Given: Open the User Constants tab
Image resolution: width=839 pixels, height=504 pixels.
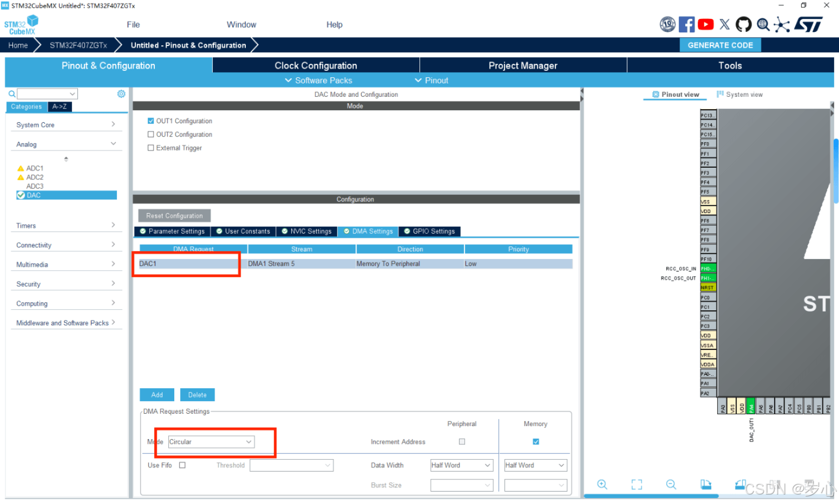Looking at the screenshot, I should coord(243,231).
